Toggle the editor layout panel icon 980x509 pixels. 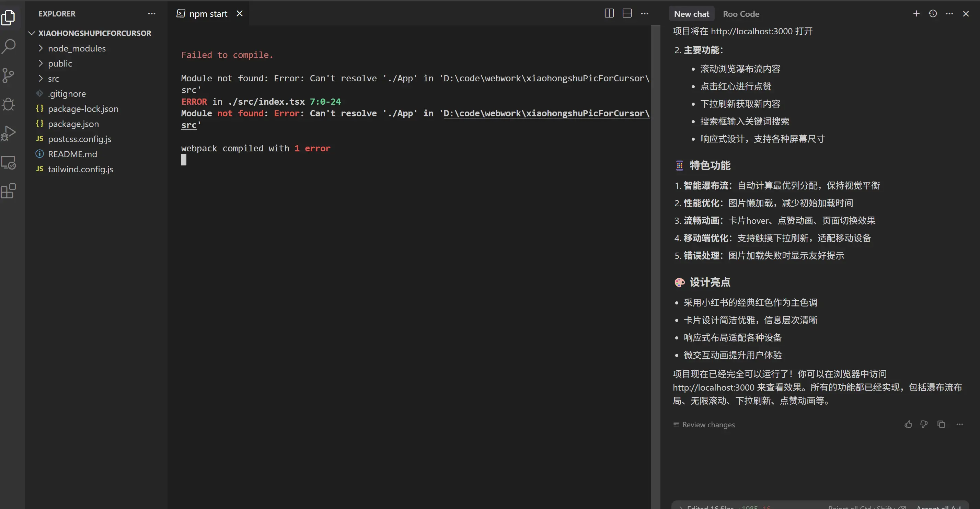tap(627, 13)
